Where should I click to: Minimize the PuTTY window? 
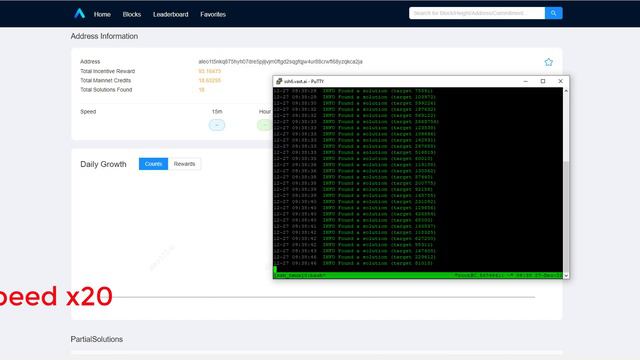pyautogui.click(x=526, y=81)
